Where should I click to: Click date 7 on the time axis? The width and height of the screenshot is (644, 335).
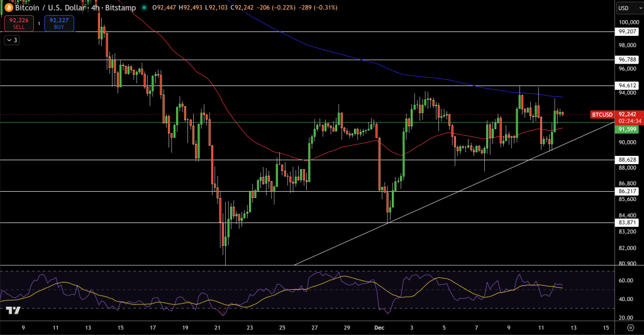coord(477,327)
